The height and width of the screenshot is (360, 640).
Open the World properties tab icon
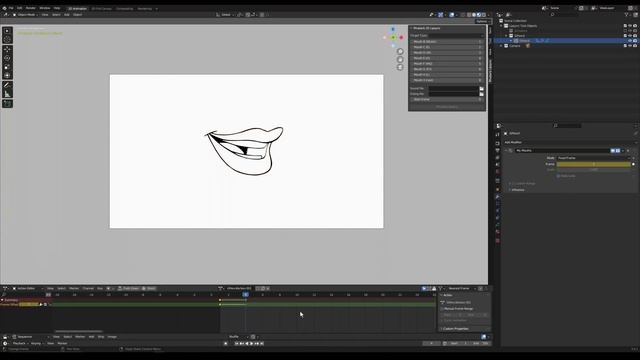click(x=498, y=171)
